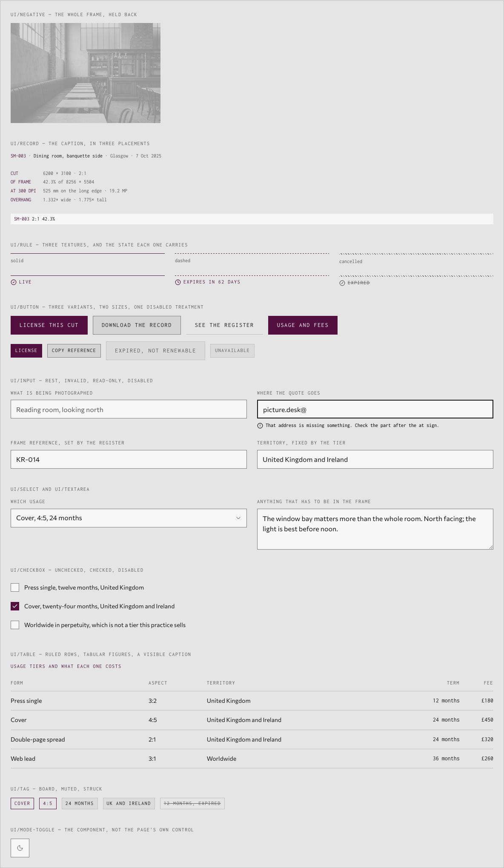Select the UK AND IRELAND tag
504x868 pixels.
[x=129, y=803]
